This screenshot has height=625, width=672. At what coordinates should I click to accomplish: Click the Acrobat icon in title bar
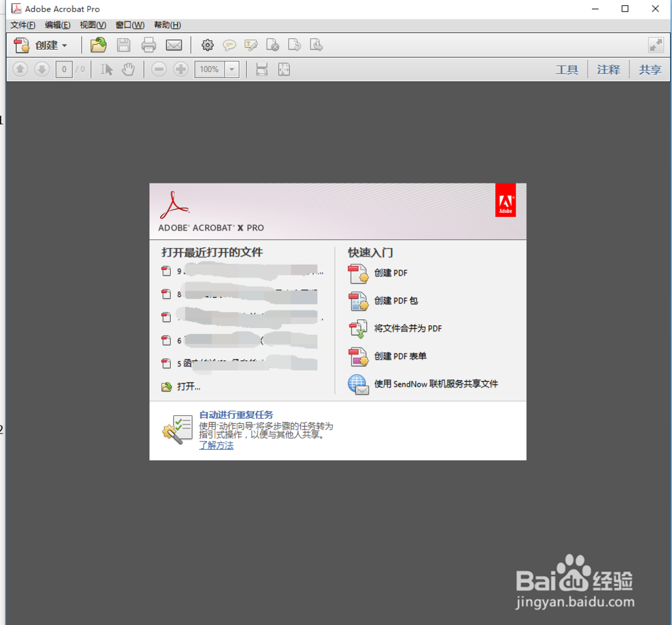16,9
